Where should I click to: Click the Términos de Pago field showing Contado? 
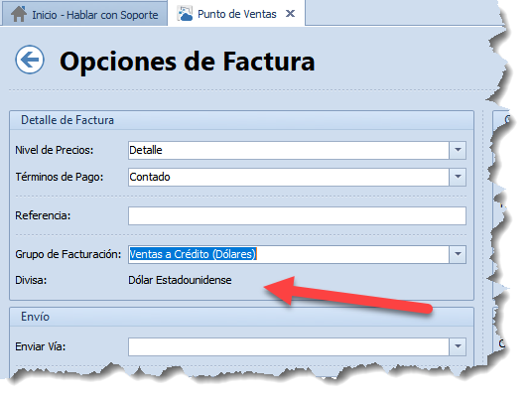pyautogui.click(x=289, y=177)
